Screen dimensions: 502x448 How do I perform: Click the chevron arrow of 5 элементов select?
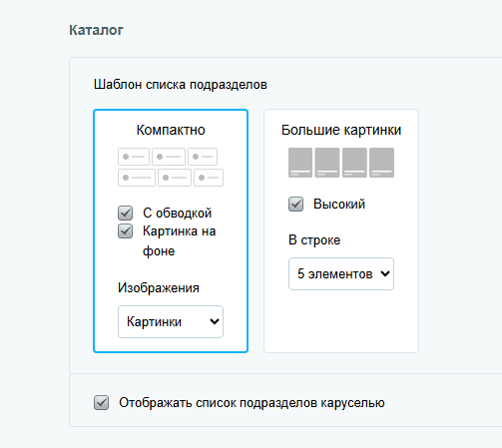tap(385, 273)
